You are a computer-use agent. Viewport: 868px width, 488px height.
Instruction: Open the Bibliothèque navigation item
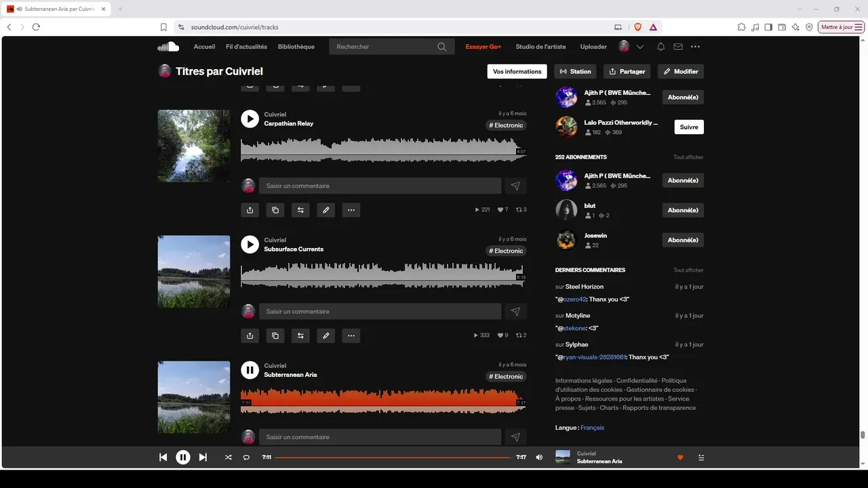pos(296,47)
